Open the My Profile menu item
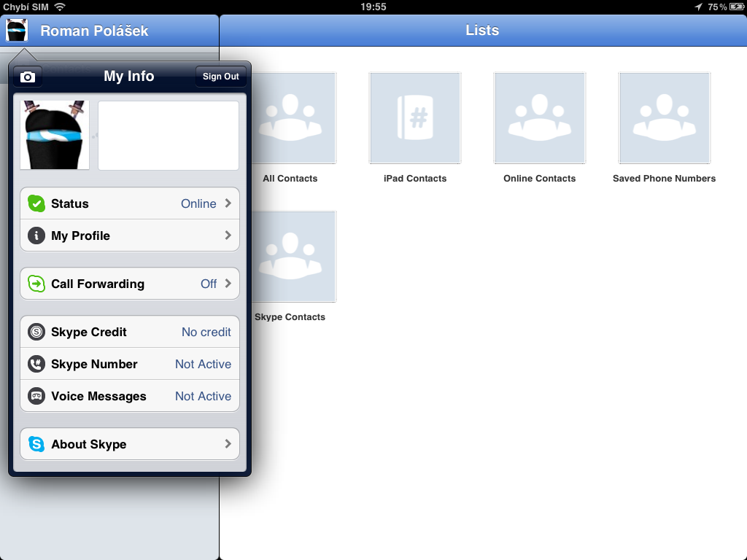The height and width of the screenshot is (560, 747). (130, 236)
